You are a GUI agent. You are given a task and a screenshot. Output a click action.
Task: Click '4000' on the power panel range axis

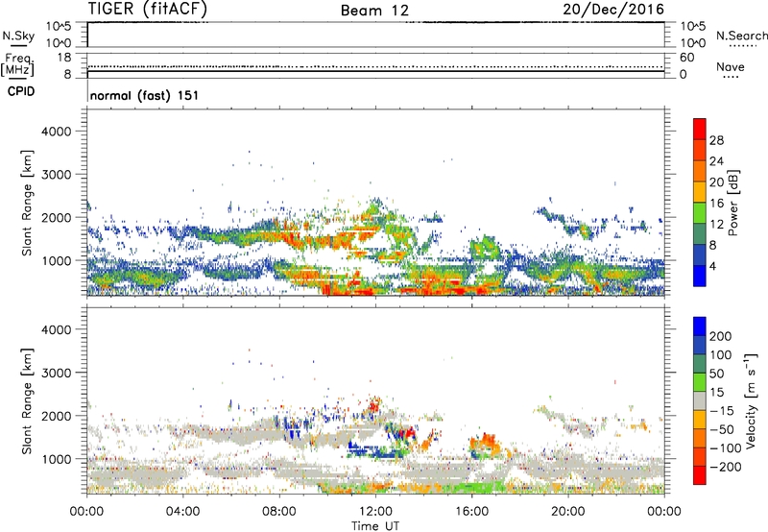(56, 132)
